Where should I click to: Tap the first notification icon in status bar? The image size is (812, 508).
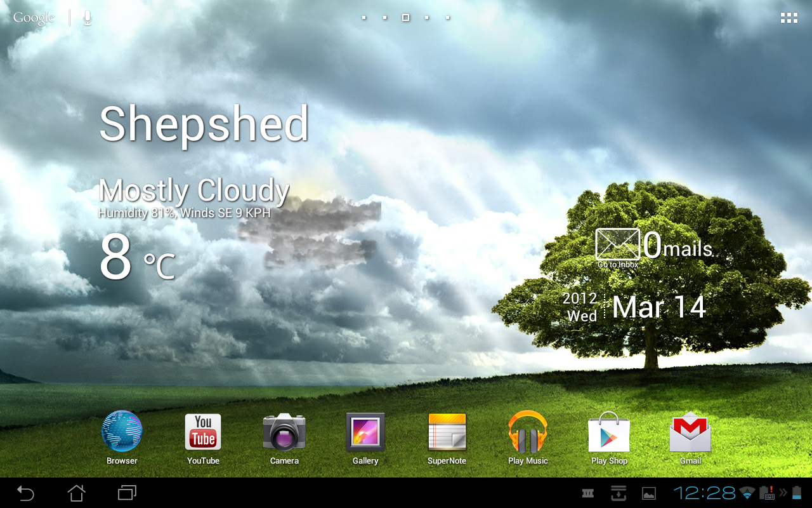click(x=588, y=493)
